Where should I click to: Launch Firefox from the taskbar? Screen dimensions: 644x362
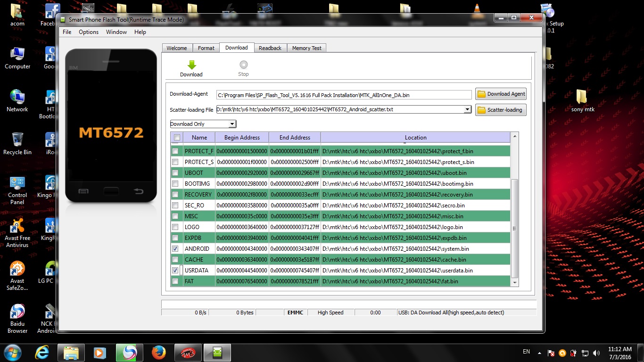[158, 352]
